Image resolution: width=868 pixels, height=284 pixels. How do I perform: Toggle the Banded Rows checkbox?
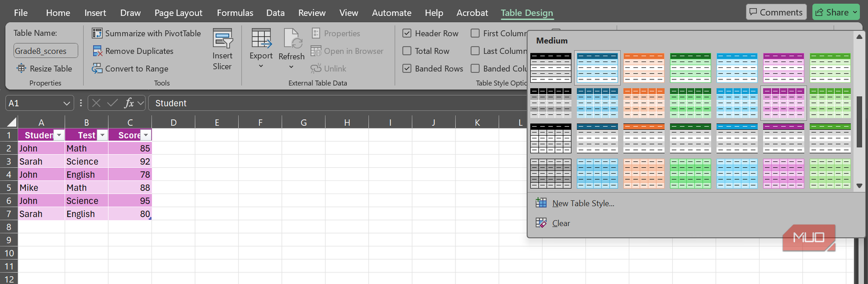pos(407,68)
